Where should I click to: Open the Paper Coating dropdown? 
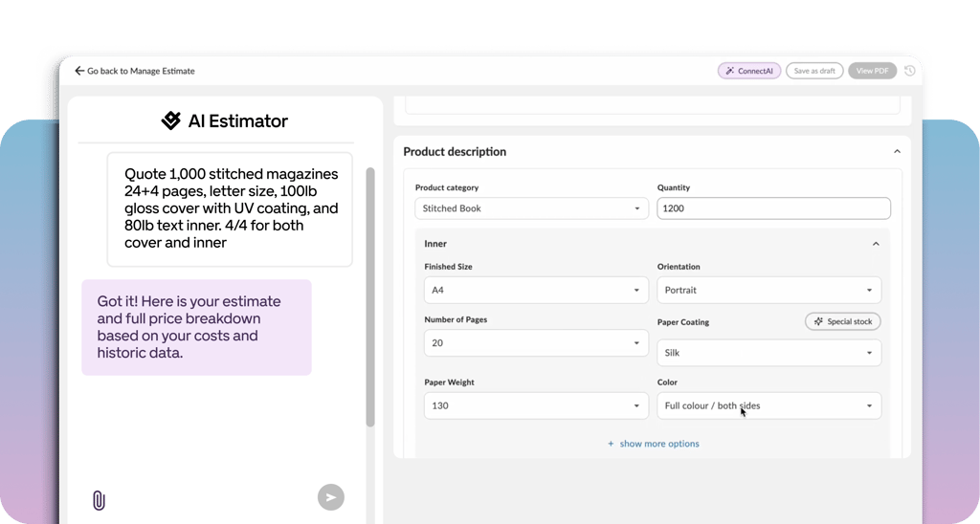[x=768, y=353]
